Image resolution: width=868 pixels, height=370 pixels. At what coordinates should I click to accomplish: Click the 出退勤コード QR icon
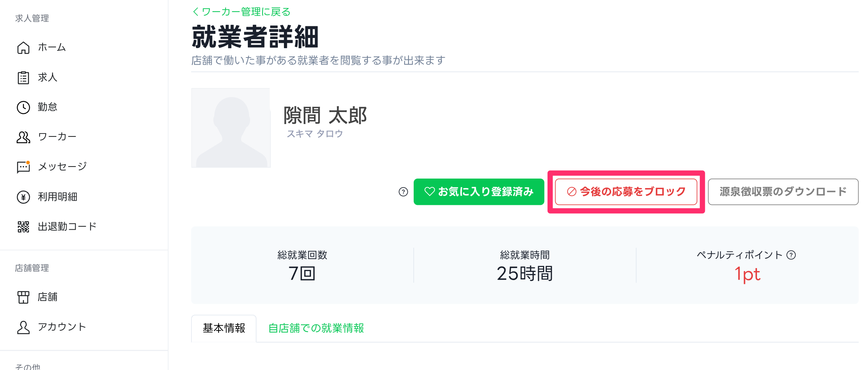23,227
